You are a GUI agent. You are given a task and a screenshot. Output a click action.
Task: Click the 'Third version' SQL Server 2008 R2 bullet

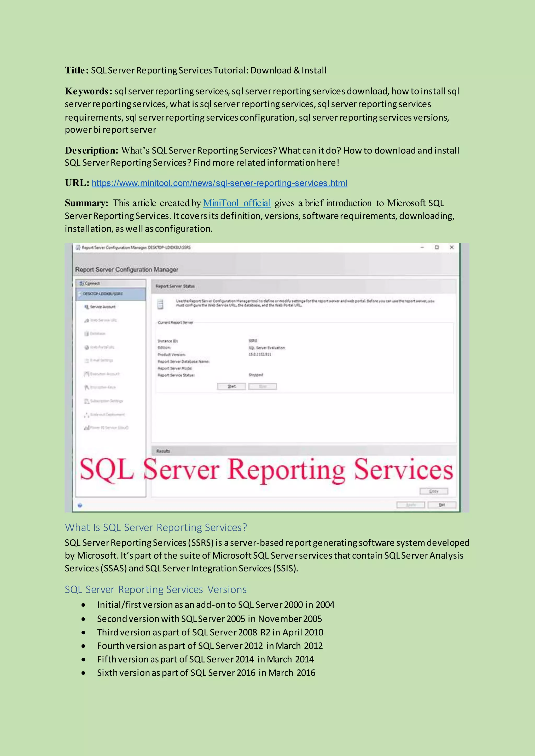point(210,633)
